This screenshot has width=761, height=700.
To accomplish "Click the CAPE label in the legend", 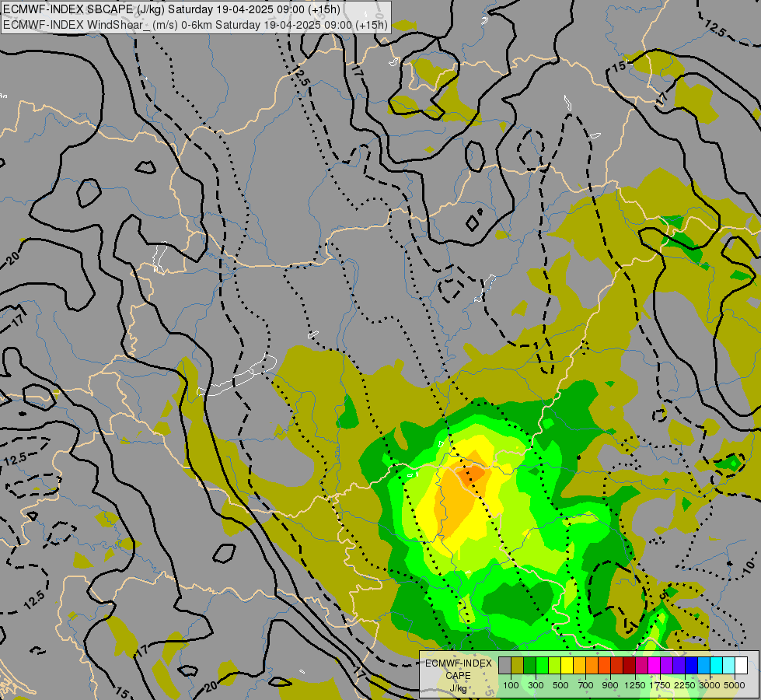I will pyautogui.click(x=459, y=676).
